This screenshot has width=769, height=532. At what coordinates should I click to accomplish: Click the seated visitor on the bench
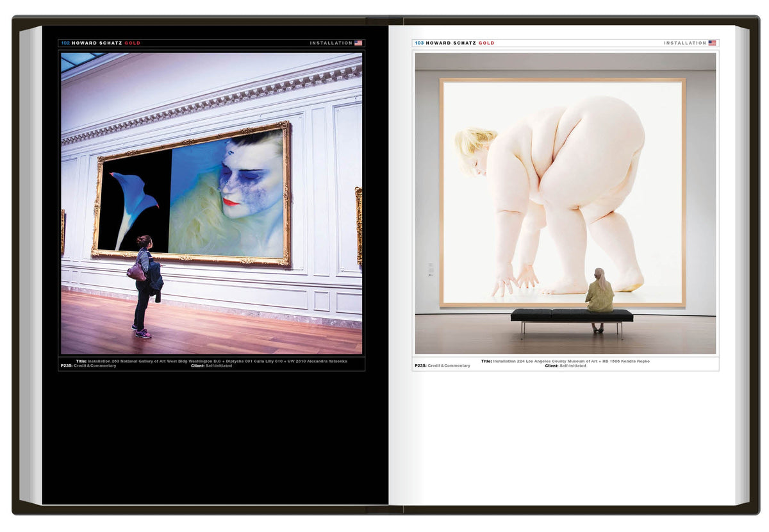pos(600,295)
